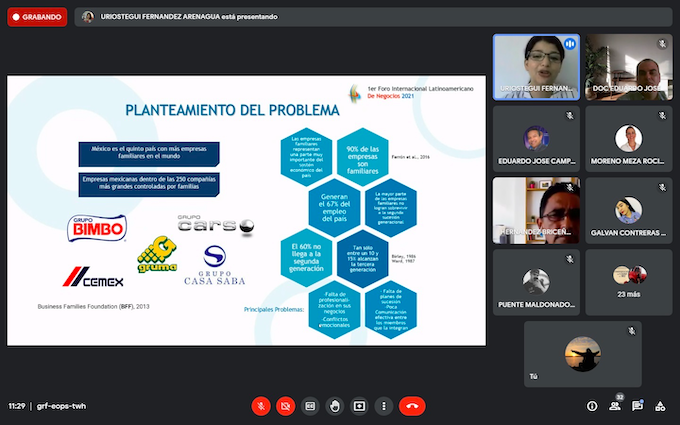Toggle the camera off button

[x=285, y=406]
